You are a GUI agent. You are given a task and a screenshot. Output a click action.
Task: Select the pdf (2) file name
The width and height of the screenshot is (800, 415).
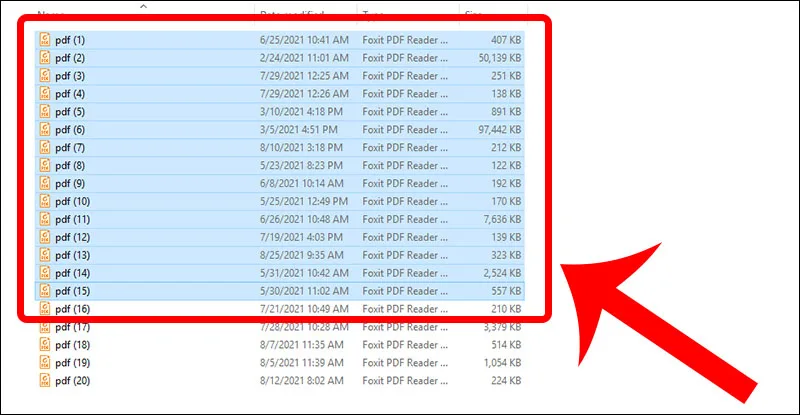click(70, 58)
